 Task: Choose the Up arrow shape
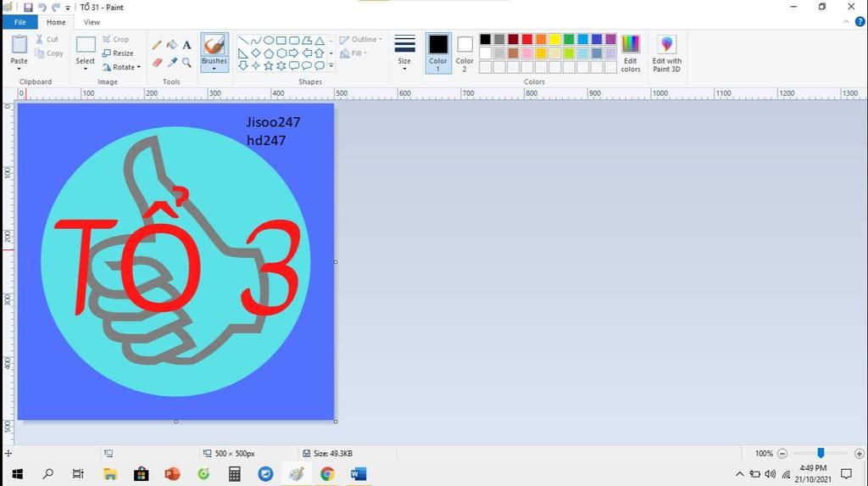click(x=320, y=53)
